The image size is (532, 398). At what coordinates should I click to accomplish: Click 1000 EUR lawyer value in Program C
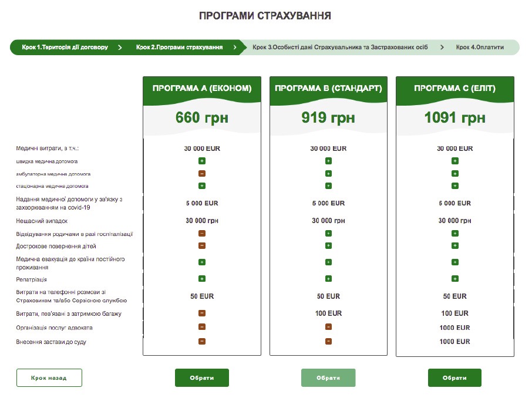454,328
